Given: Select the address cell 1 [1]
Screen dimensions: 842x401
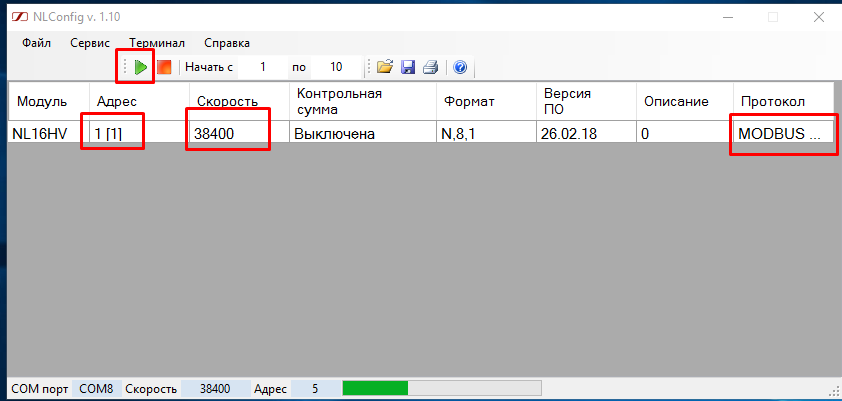Looking at the screenshot, I should point(139,132).
